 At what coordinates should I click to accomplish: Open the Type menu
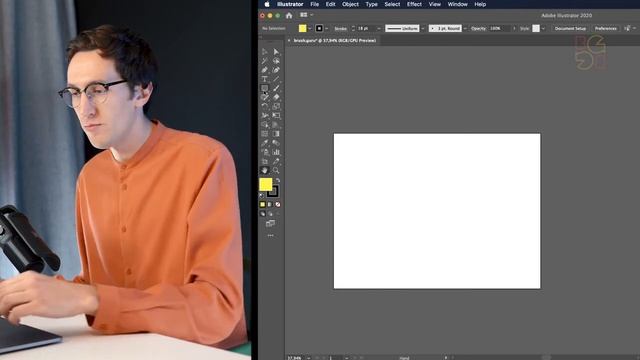(371, 4)
